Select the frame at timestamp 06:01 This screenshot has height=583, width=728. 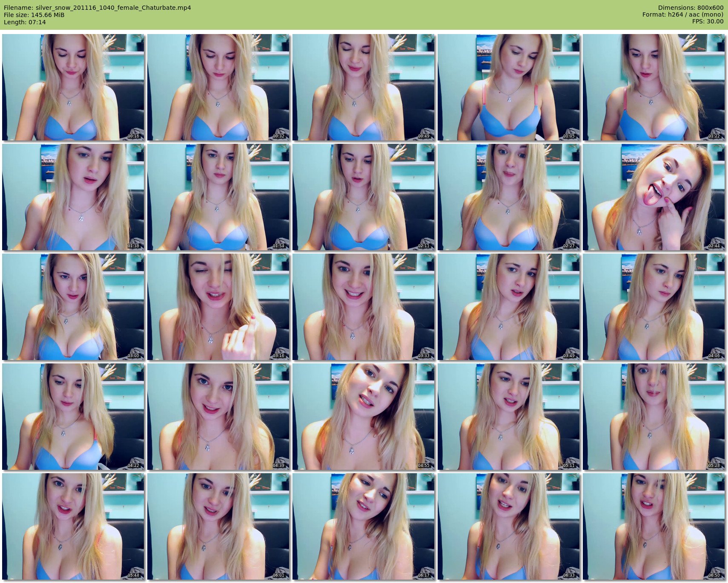[x=218, y=526]
